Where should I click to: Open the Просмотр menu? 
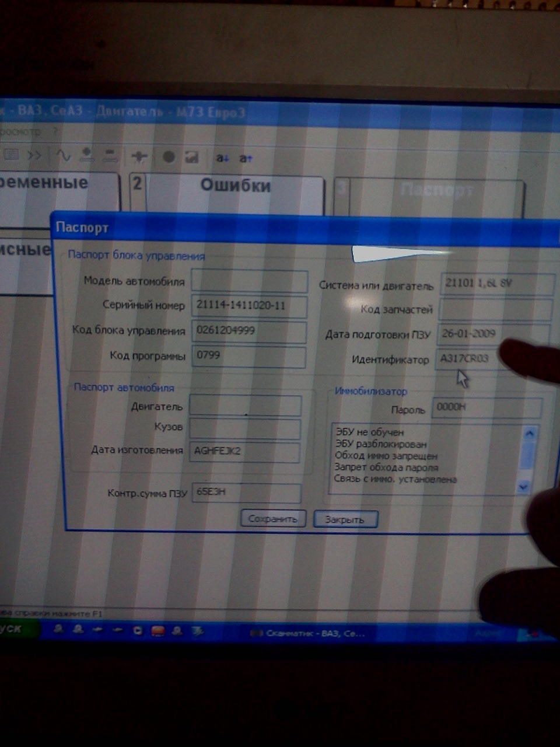pyautogui.click(x=20, y=132)
